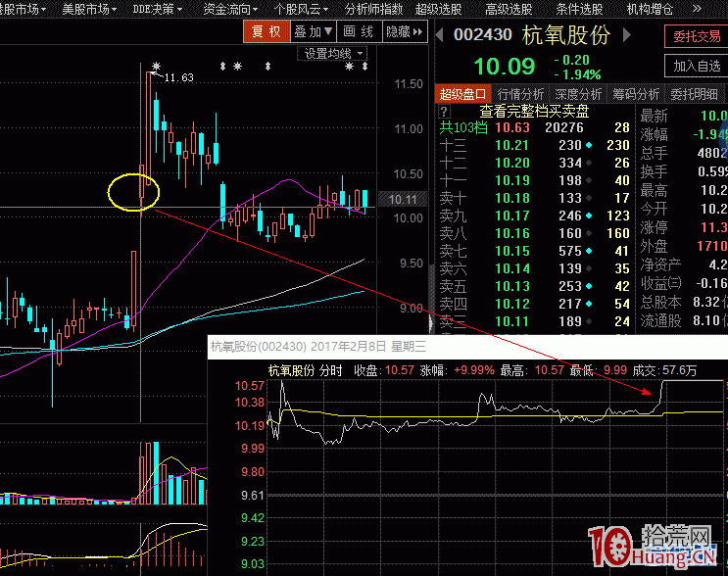Screen dimensions: 728x576
Task: Click 共103档 order depth label
Action: pos(463,127)
